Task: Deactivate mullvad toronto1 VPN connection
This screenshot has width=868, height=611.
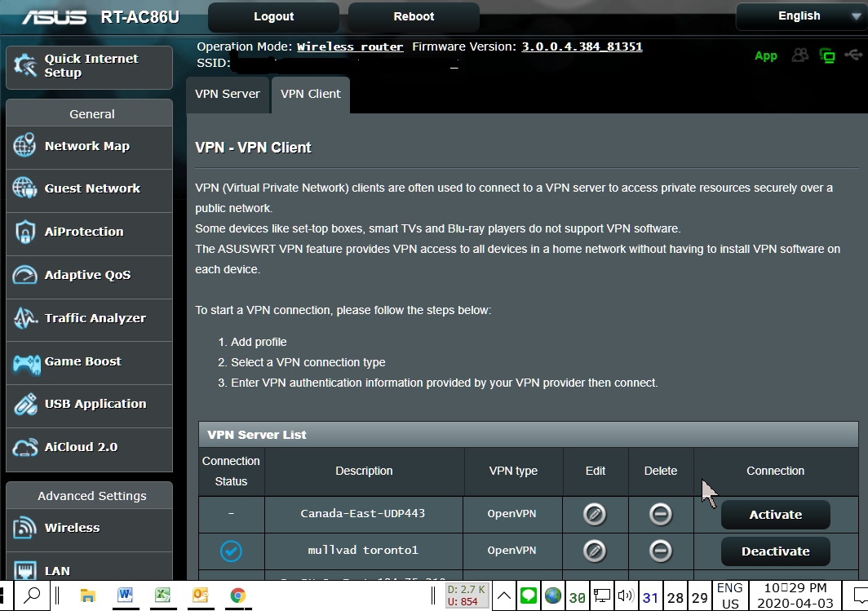Action: tap(776, 551)
